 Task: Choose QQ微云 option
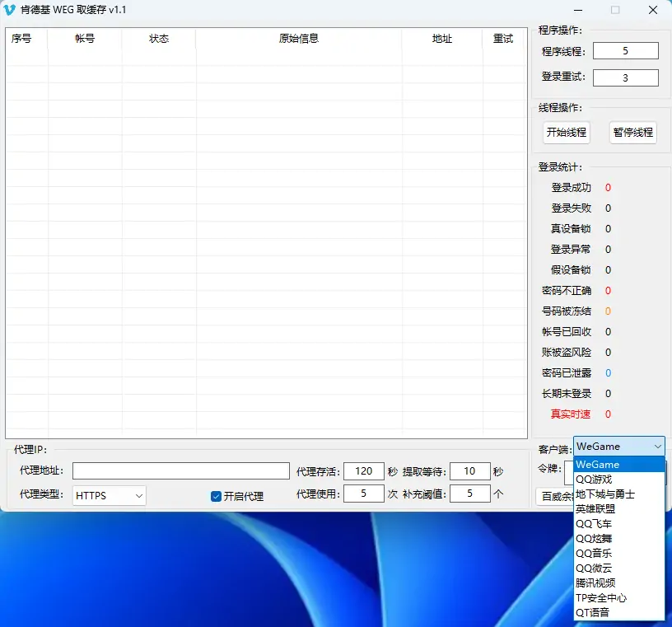coord(618,569)
